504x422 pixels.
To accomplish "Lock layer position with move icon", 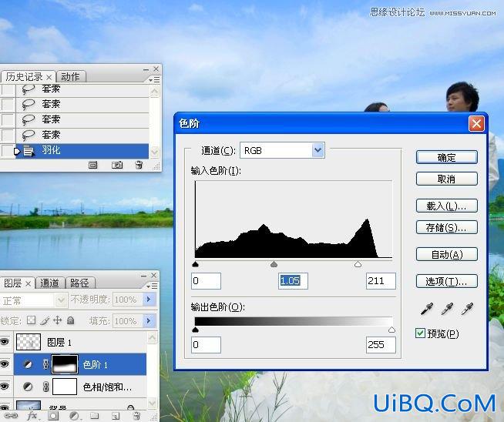I will (57, 320).
